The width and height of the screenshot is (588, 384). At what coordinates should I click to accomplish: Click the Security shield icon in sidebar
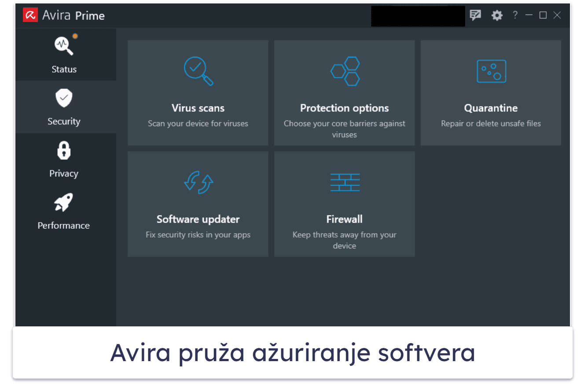(x=64, y=98)
